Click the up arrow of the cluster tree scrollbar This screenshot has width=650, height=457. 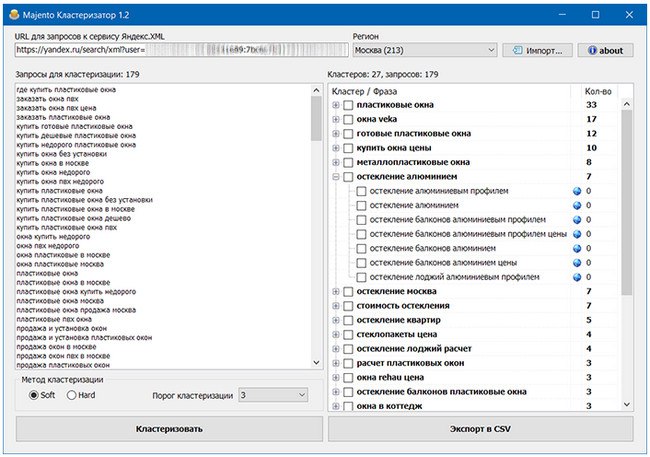click(626, 105)
